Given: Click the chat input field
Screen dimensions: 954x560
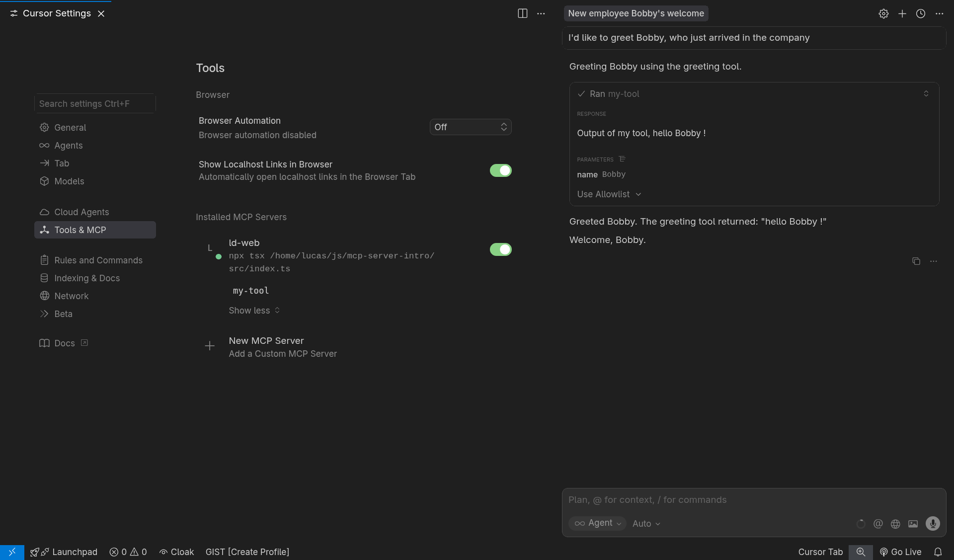Looking at the screenshot, I should tap(720, 500).
